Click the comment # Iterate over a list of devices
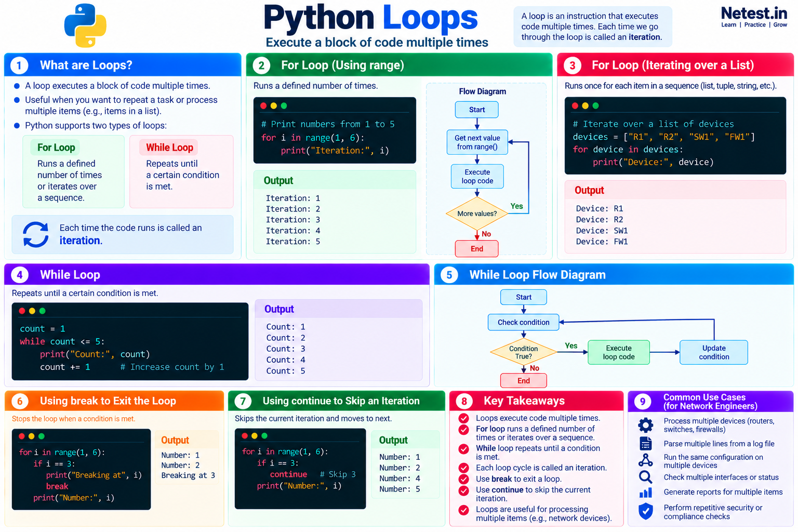 (x=653, y=124)
